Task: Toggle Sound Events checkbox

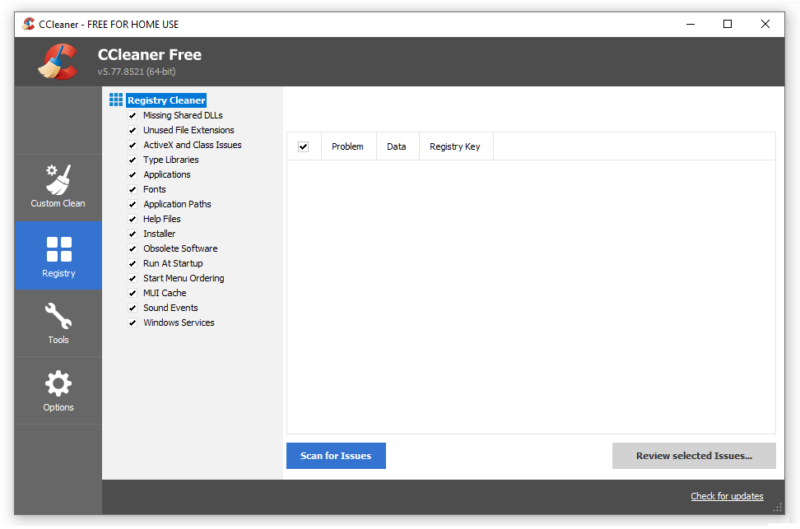Action: 133,308
